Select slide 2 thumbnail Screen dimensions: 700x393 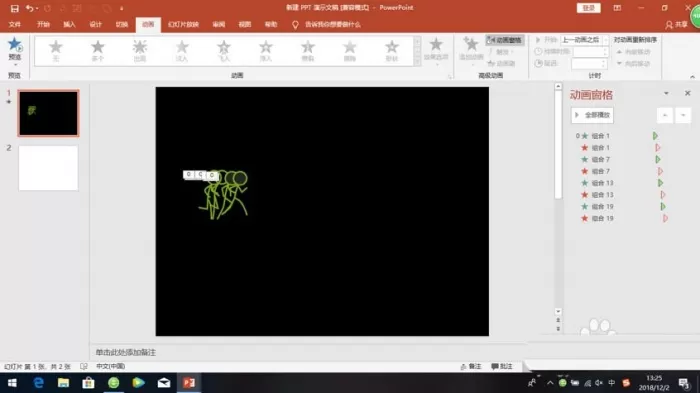tap(48, 168)
